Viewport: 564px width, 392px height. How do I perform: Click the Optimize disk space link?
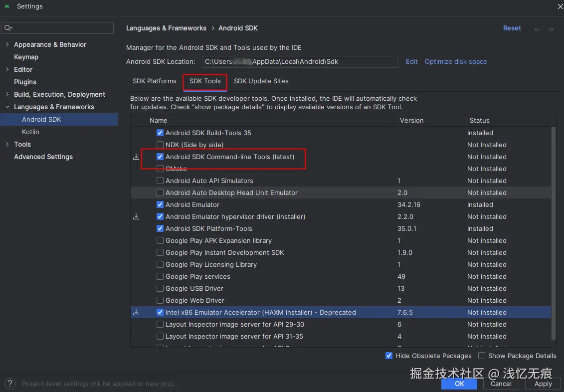point(455,61)
